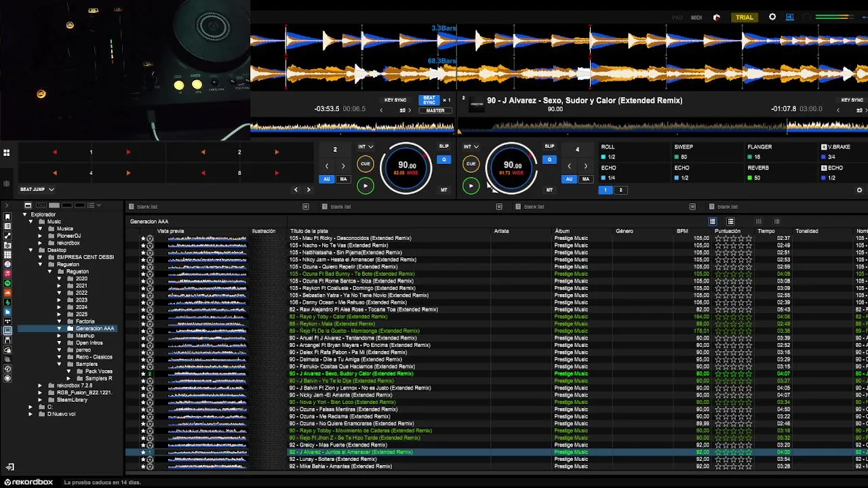Trigger 8-beat jump forward pad
Viewport: 868px width, 488px height.
[x=277, y=173]
